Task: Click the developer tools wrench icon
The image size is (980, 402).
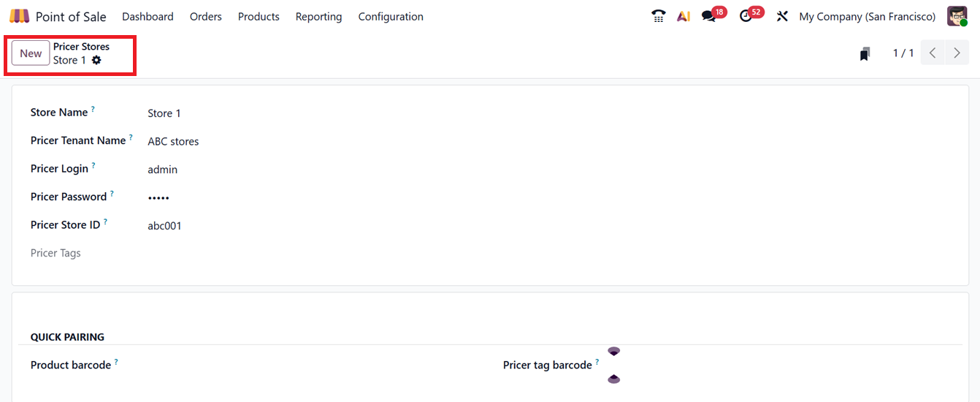Action: 782,16
